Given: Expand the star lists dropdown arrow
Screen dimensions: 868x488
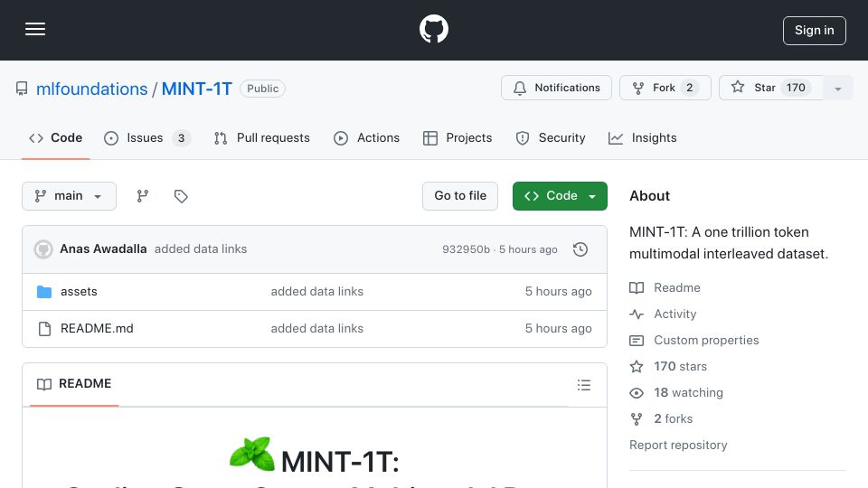Looking at the screenshot, I should (838, 88).
